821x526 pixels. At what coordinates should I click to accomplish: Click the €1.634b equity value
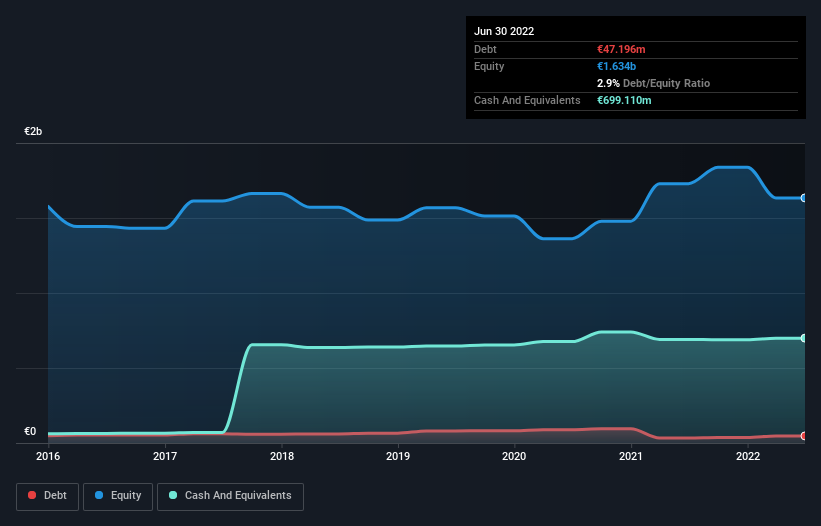tap(616, 66)
